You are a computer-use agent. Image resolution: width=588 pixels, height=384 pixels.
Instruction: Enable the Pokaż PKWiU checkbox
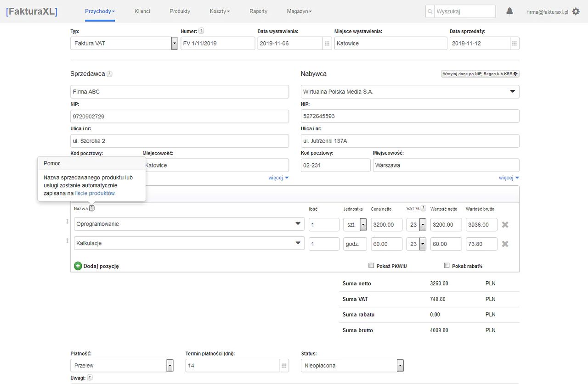(x=371, y=266)
